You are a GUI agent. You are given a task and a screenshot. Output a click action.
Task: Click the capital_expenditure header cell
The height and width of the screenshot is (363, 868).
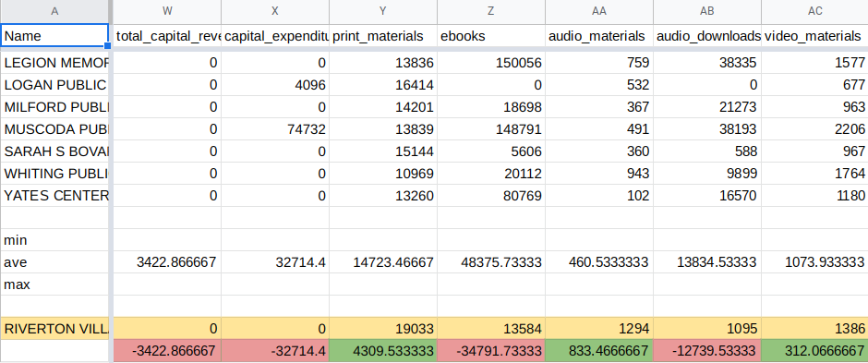click(275, 36)
